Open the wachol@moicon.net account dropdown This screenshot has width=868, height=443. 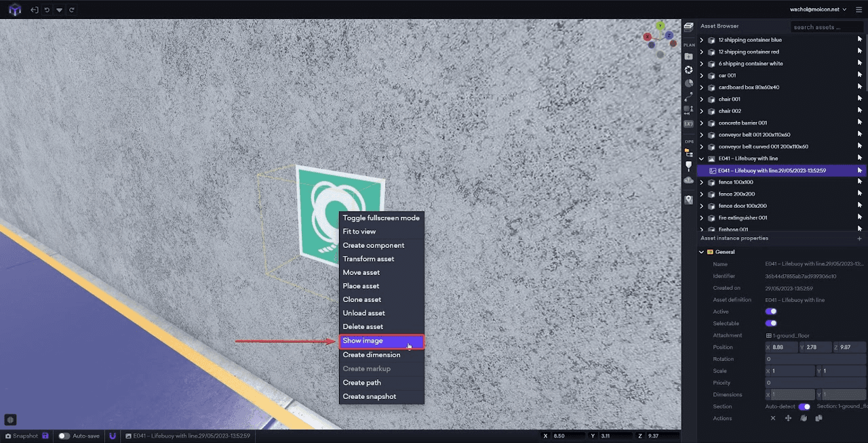point(818,9)
